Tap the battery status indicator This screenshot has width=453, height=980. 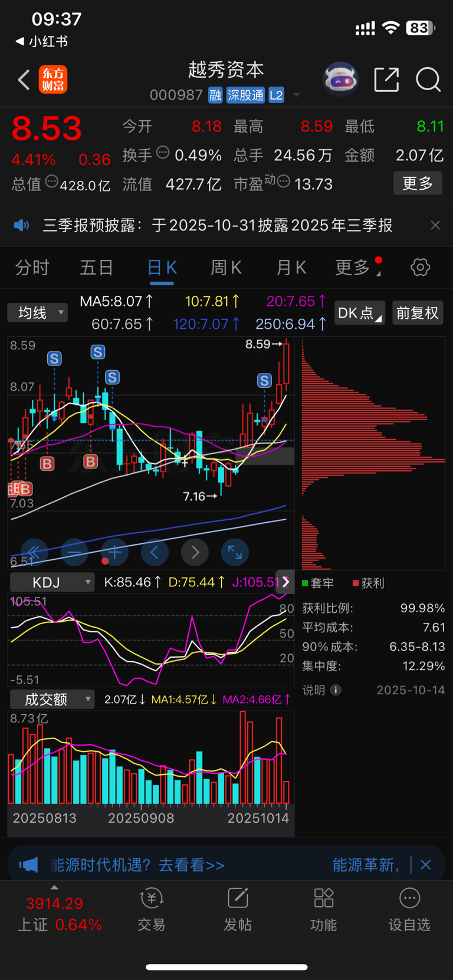421,28
